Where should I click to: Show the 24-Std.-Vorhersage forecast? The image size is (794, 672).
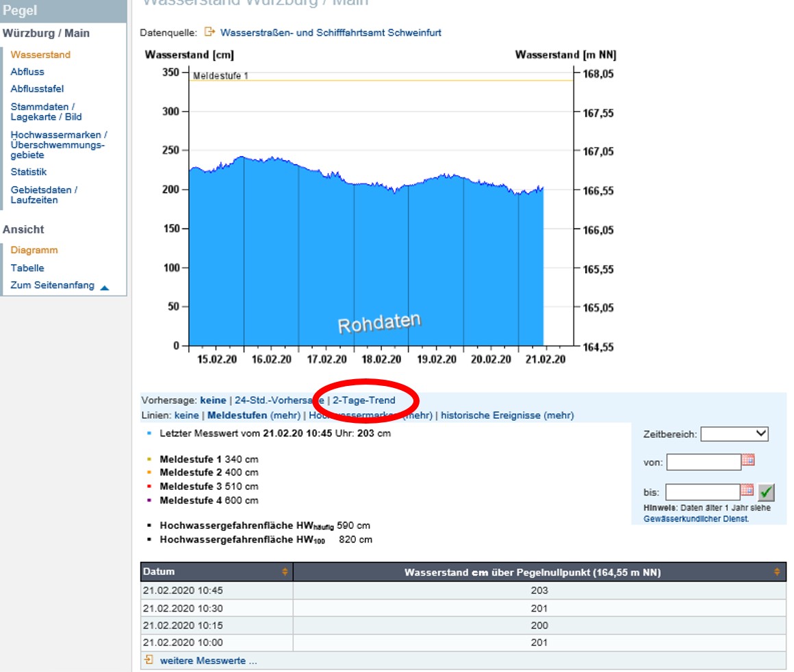tap(279, 400)
